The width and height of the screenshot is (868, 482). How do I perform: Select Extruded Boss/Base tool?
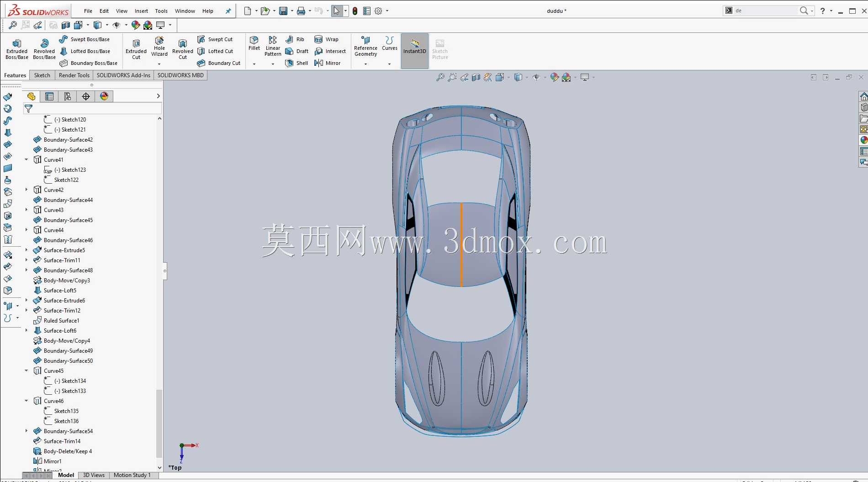[x=17, y=49]
